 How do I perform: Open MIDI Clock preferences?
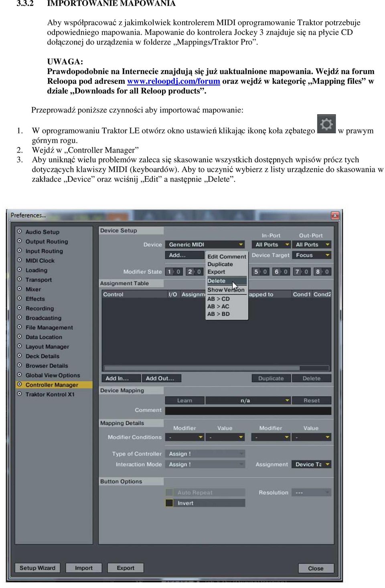(x=40, y=261)
